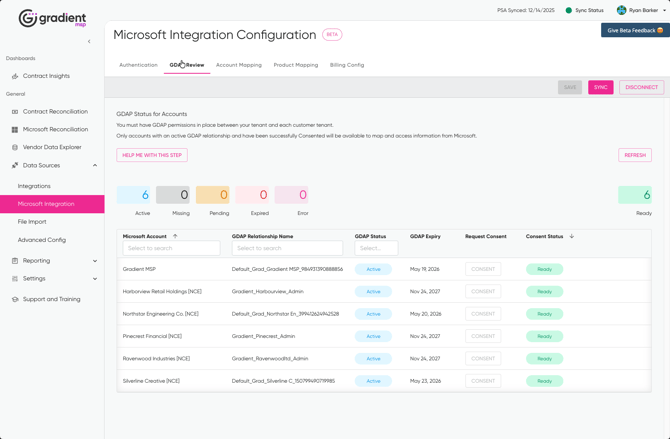Viewport: 670px width, 439px height.
Task: Click the Microsoft Account search field
Action: point(171,248)
